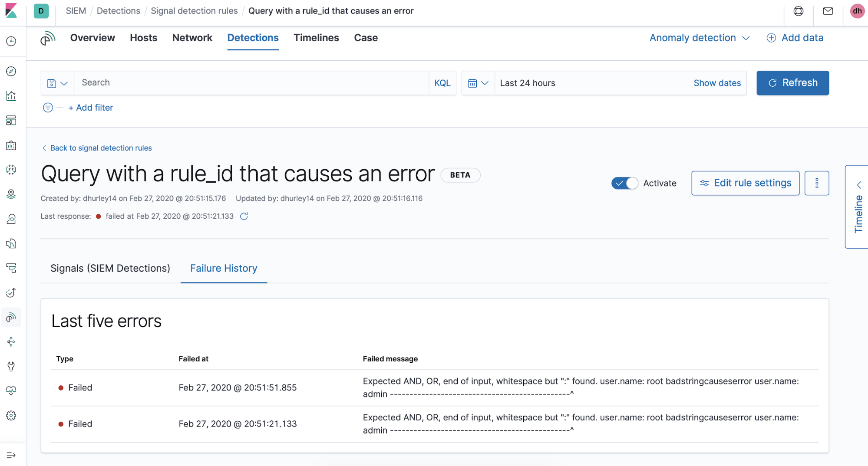Click the plus icon beside Add data
Screen dimensions: 868x466
pyautogui.click(x=771, y=38)
